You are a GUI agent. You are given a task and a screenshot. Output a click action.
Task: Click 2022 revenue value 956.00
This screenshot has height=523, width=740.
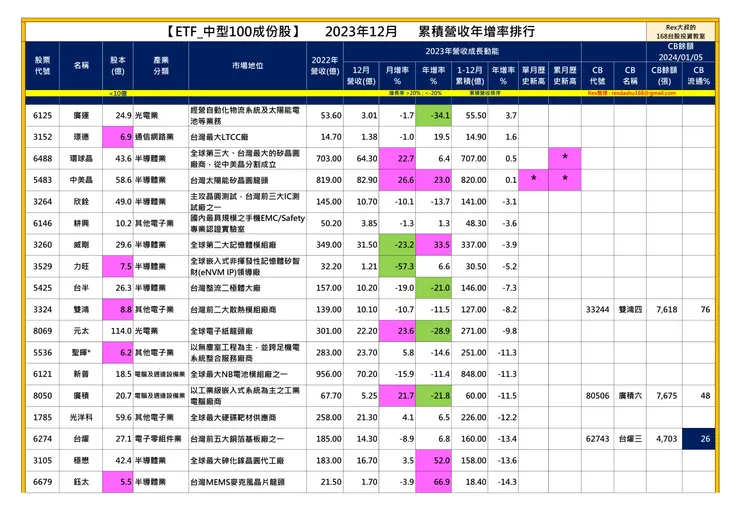(x=329, y=374)
